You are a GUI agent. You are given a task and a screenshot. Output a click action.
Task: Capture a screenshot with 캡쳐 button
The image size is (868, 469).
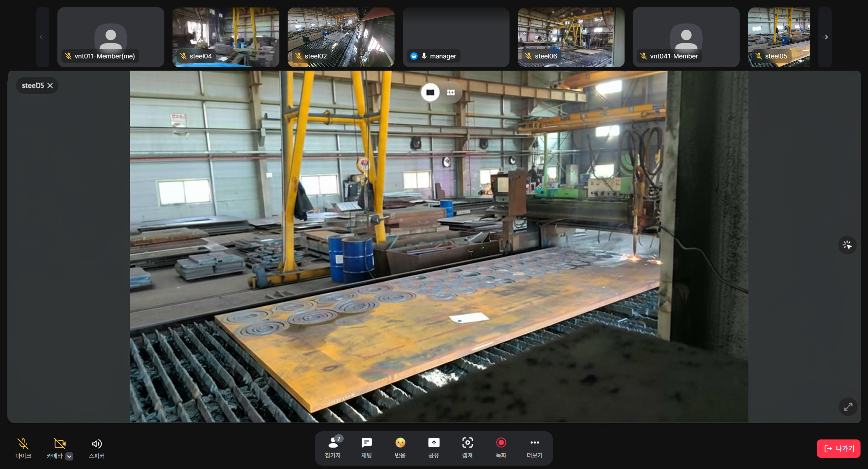click(x=467, y=448)
